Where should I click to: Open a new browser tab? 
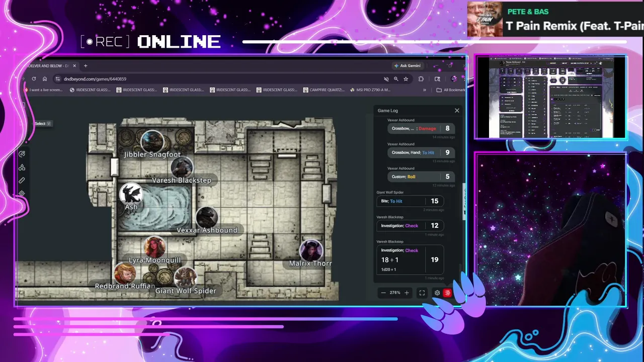click(86, 66)
